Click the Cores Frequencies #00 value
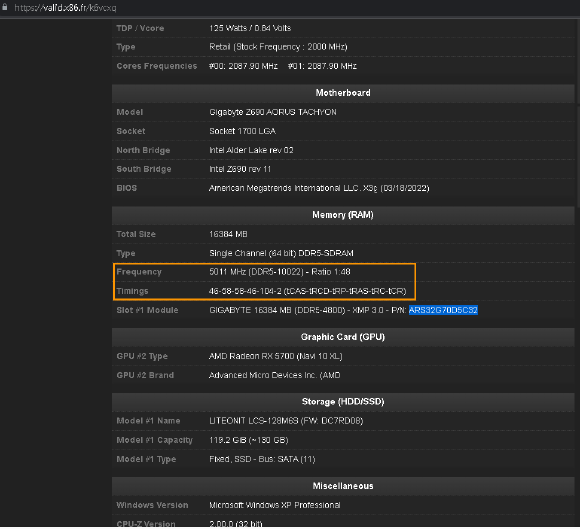Viewport: 580px width, 529px height. pyautogui.click(x=243, y=66)
